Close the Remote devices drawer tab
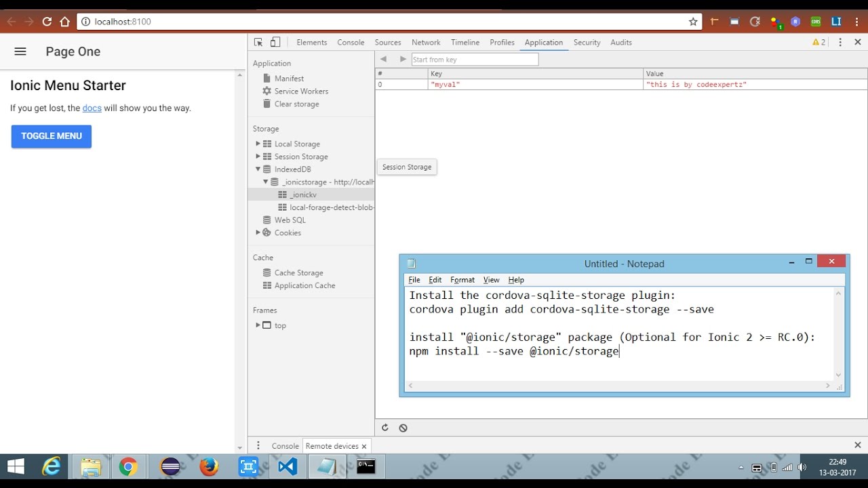The width and height of the screenshot is (868, 488). 364,446
